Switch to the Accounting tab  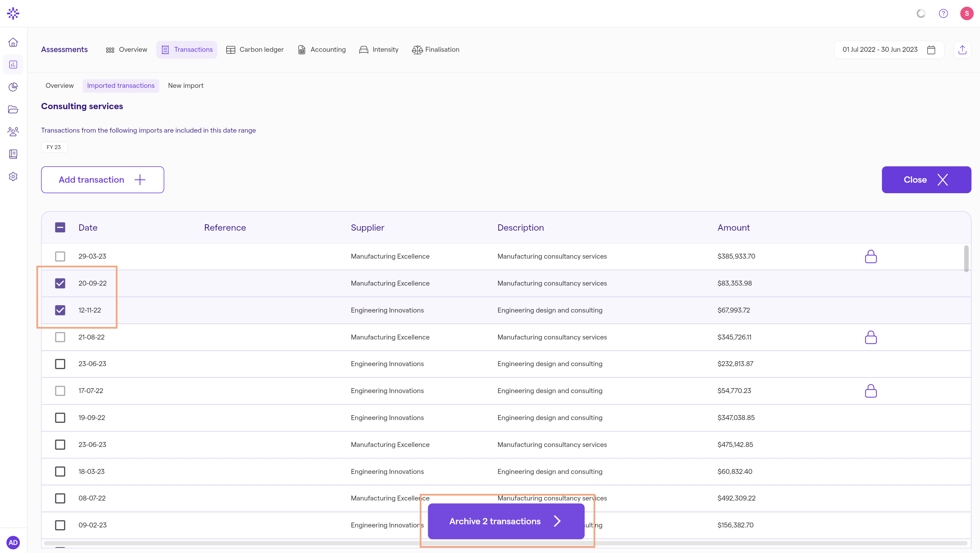pos(322,50)
